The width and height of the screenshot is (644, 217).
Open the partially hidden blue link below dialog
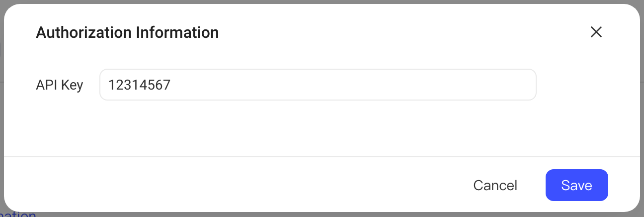tap(18, 214)
